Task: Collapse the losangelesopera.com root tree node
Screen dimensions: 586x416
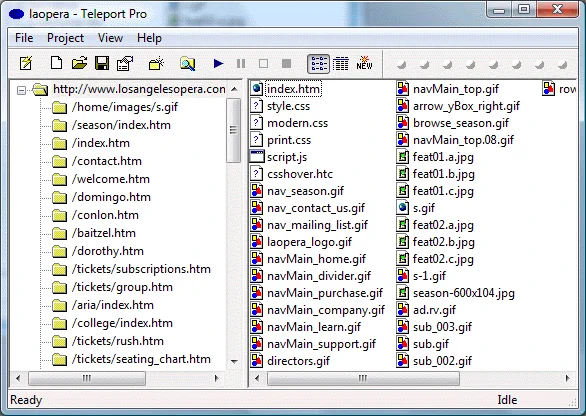Action: (22, 90)
